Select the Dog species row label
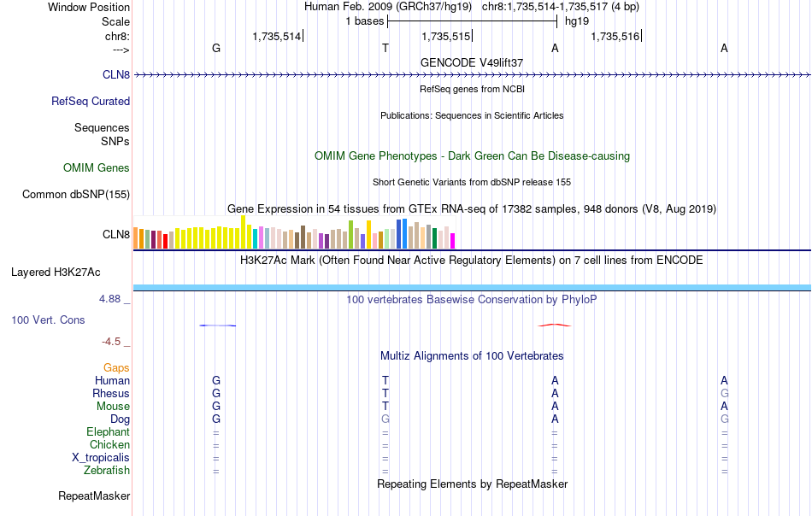 (120, 419)
